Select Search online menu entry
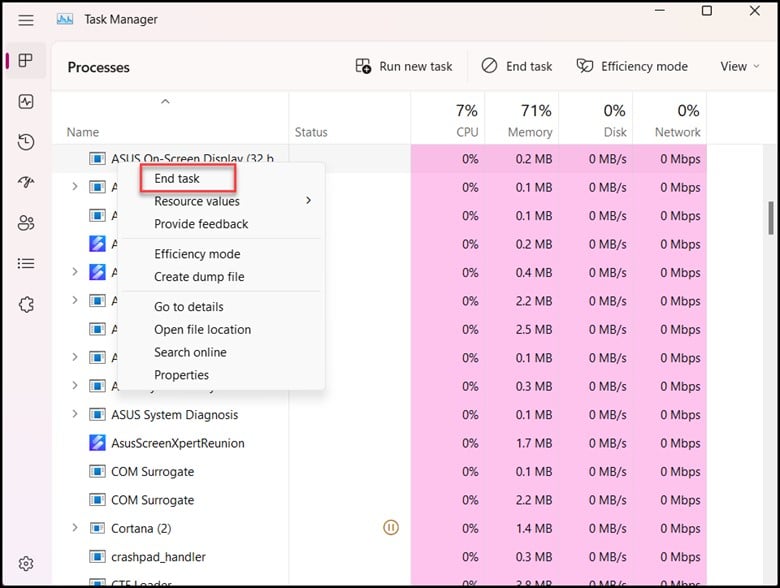Screen dimensions: 780x588 190,352
